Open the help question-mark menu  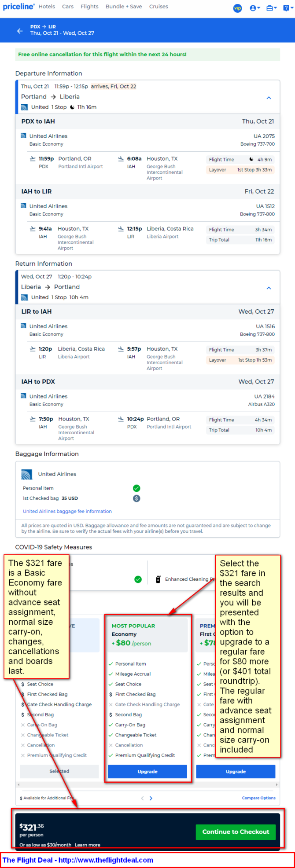(287, 8)
